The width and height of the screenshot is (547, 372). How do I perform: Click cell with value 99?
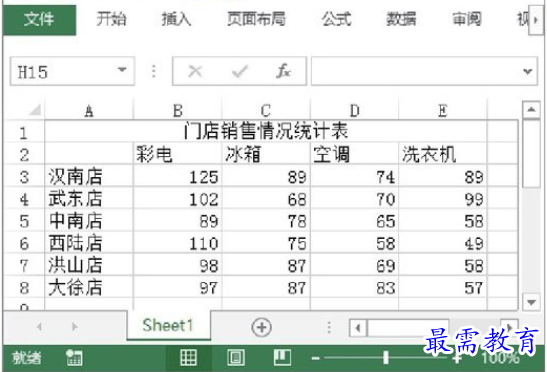443,199
